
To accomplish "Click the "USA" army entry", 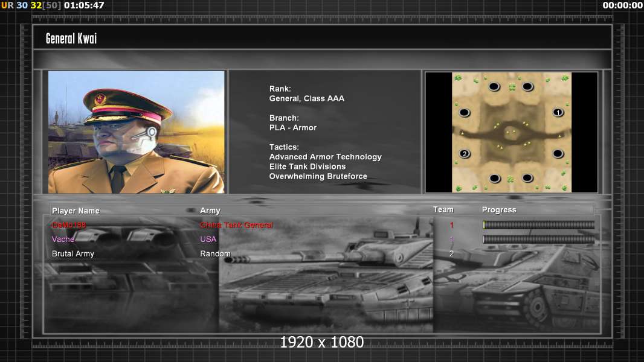I will (208, 239).
